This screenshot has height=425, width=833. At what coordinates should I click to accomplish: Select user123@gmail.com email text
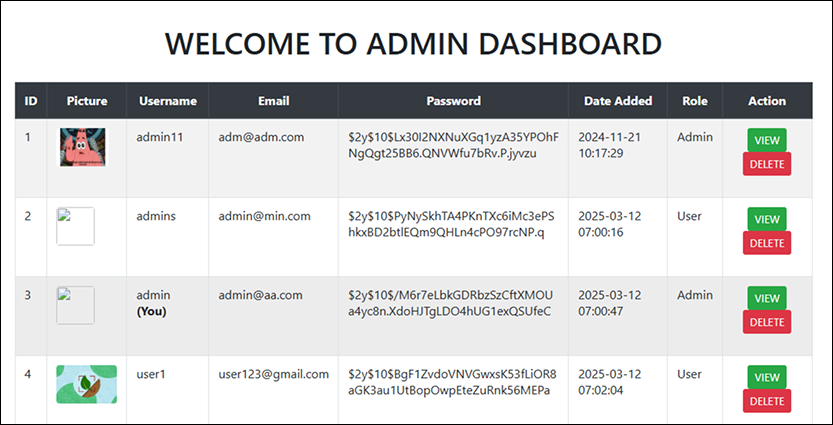(x=274, y=374)
